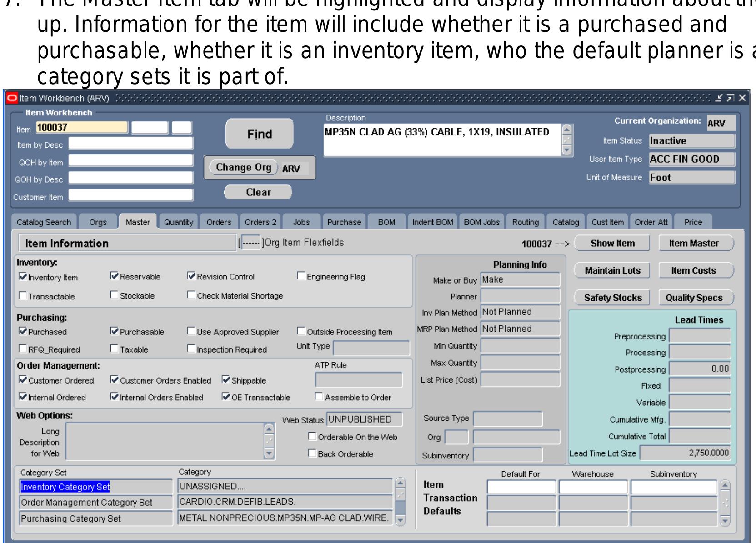Select the Quantity tab
The height and width of the screenshot is (543, 756).
[179, 222]
